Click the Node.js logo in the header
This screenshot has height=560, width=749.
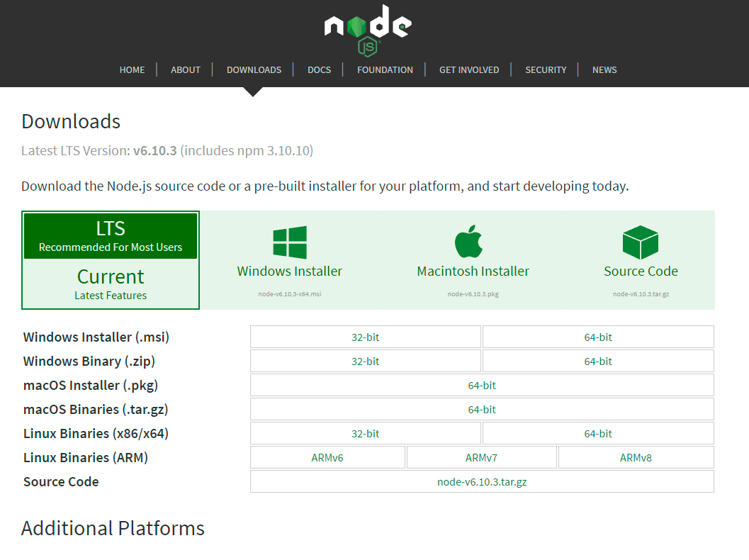[x=368, y=30]
